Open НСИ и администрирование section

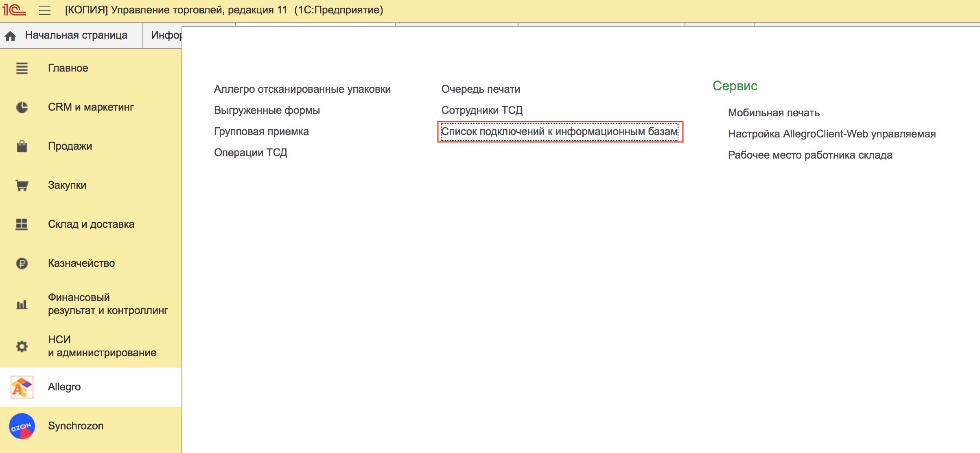pos(91,346)
